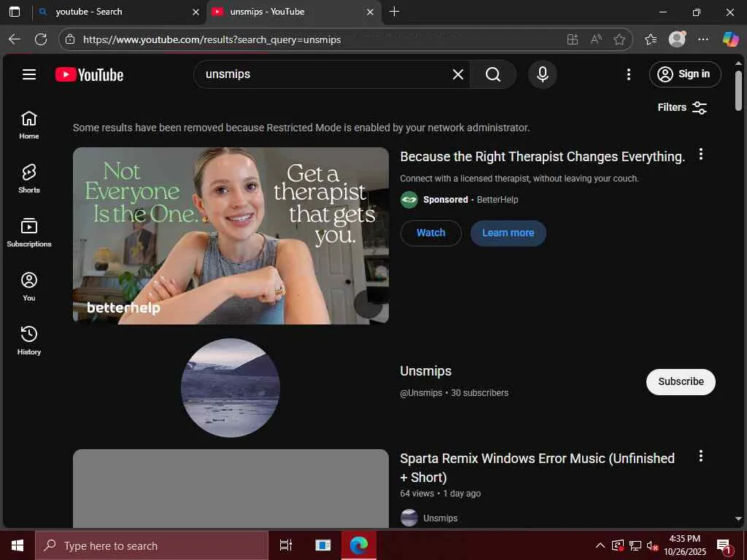Open Subscriptions in the sidebar
Viewport: 747px width, 560px height.
[x=29, y=233]
